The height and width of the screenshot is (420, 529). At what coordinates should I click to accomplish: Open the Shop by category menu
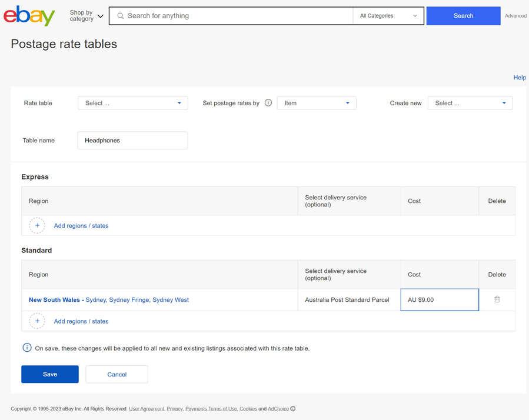(x=86, y=15)
